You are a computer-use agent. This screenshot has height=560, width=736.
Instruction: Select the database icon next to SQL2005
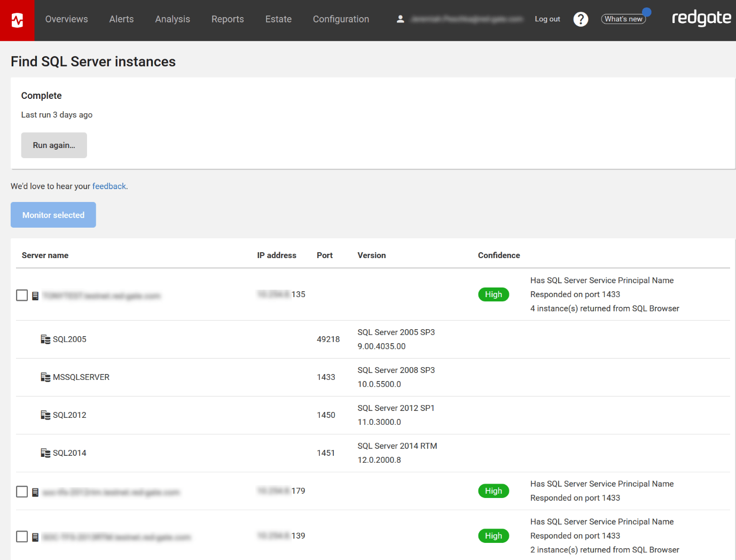tap(45, 339)
